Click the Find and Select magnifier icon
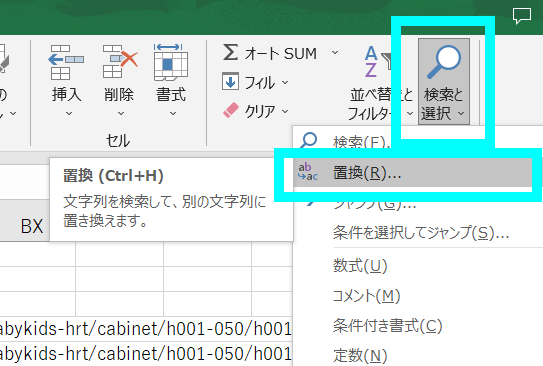This screenshot has height=366, width=543. (444, 62)
